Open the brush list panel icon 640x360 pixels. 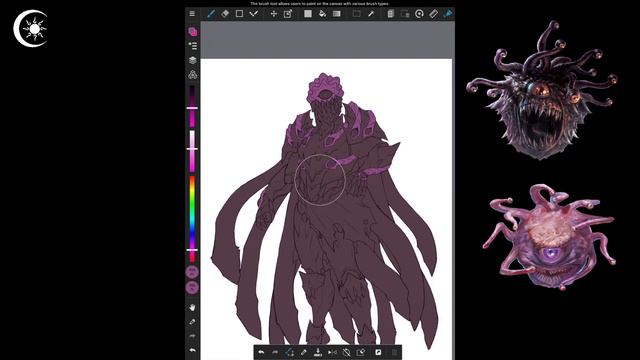tap(193, 46)
